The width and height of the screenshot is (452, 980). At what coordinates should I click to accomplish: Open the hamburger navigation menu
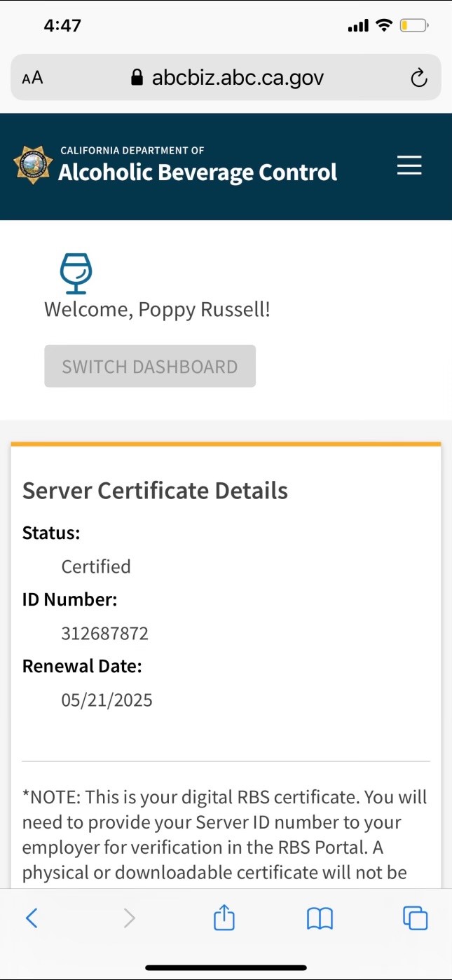(409, 166)
